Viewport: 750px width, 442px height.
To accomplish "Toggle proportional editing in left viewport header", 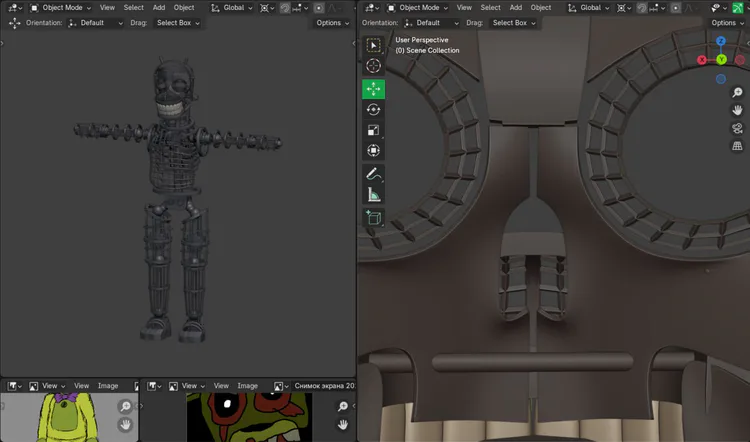I will click(319, 8).
